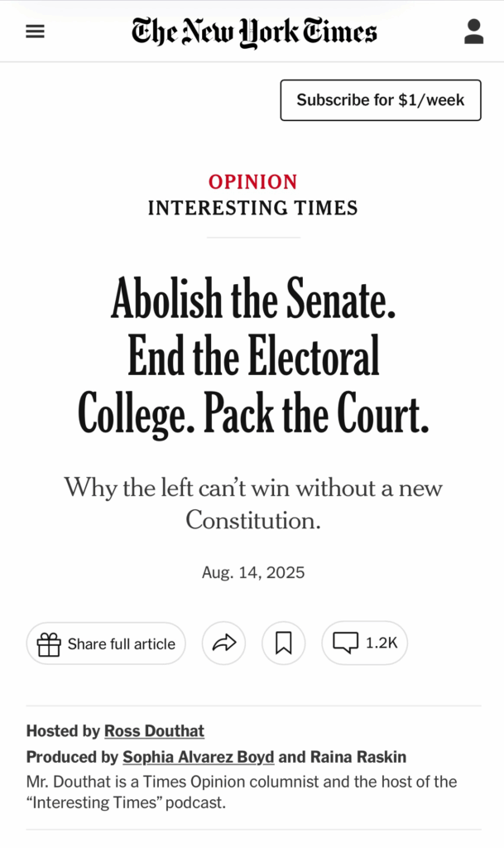Open the 1.2K comments section
This screenshot has height=848, width=504.
(x=364, y=643)
